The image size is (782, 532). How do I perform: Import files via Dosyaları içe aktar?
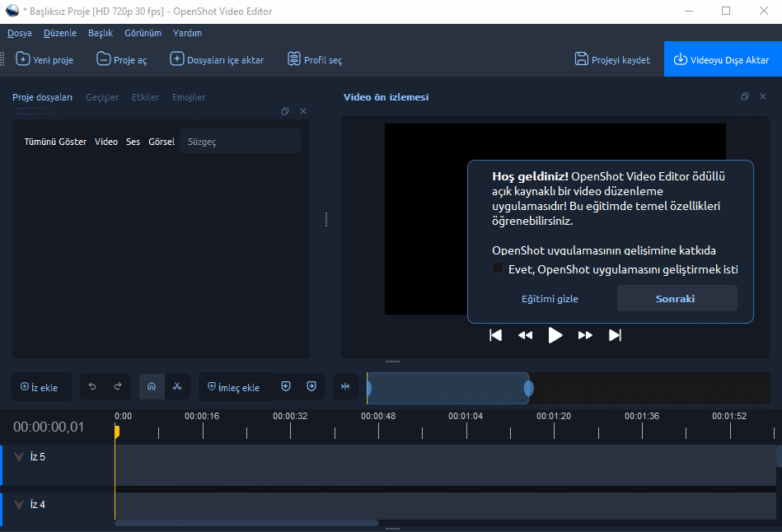point(217,59)
